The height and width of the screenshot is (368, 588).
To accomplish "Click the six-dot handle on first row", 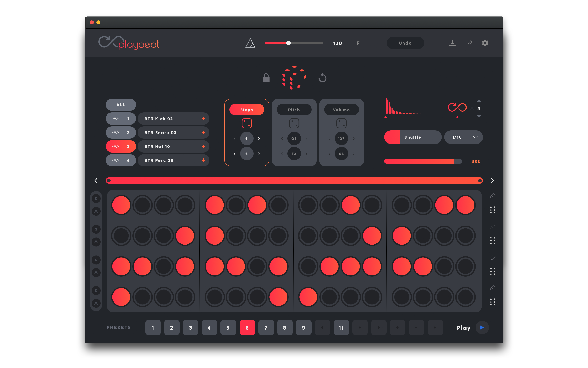I will [492, 210].
